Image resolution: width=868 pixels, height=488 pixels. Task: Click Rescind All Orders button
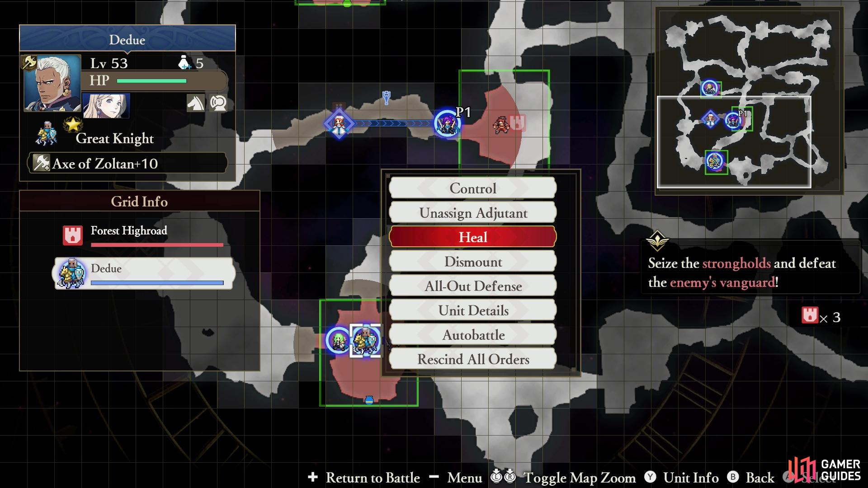tap(473, 359)
